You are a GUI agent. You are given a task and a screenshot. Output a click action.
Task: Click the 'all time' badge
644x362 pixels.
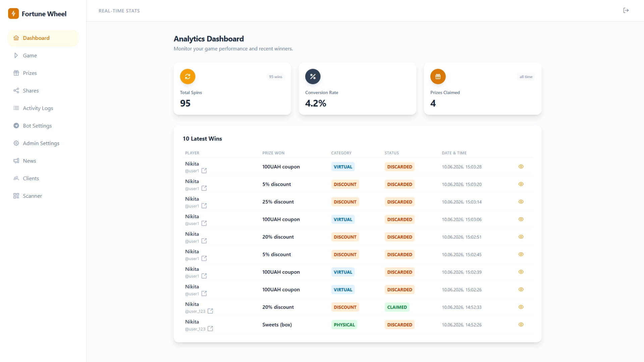(x=526, y=77)
